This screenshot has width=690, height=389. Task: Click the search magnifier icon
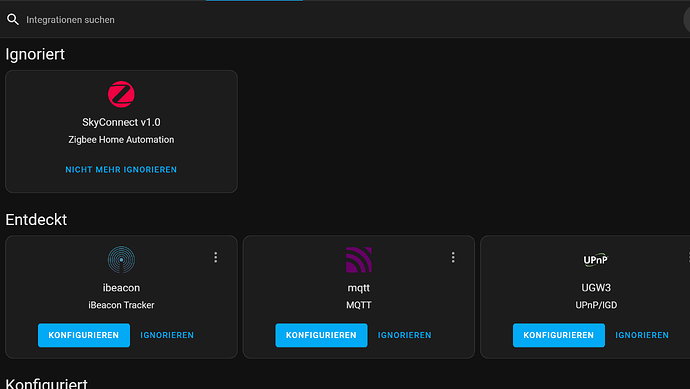tap(13, 19)
